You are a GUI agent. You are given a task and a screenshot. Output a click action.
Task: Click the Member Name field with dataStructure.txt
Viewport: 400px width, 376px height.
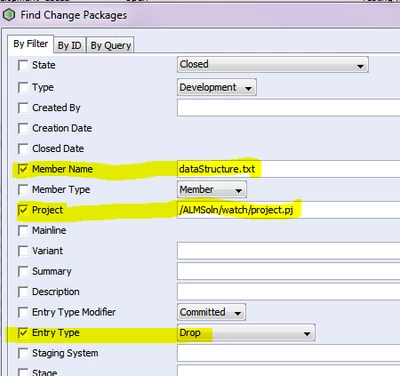click(289, 169)
